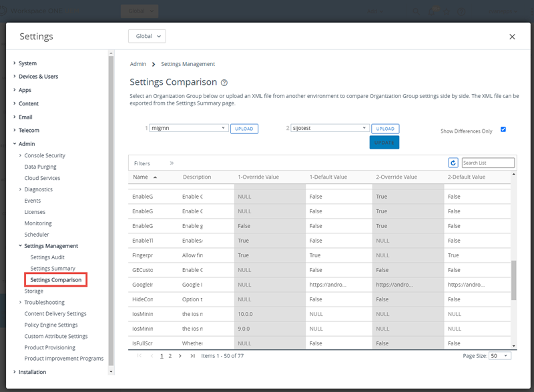Image resolution: width=534 pixels, height=392 pixels.
Task: Select GECusto row name cell
Action: [x=142, y=270]
